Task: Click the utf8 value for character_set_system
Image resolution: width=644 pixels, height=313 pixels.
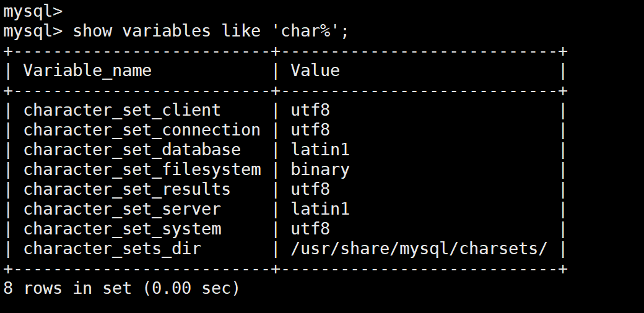Action: tap(310, 229)
